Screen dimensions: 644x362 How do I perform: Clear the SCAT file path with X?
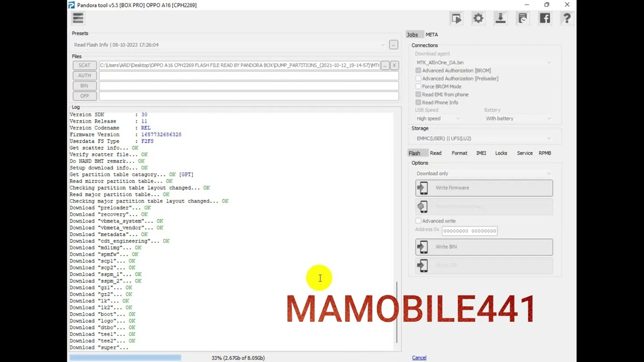click(x=394, y=65)
